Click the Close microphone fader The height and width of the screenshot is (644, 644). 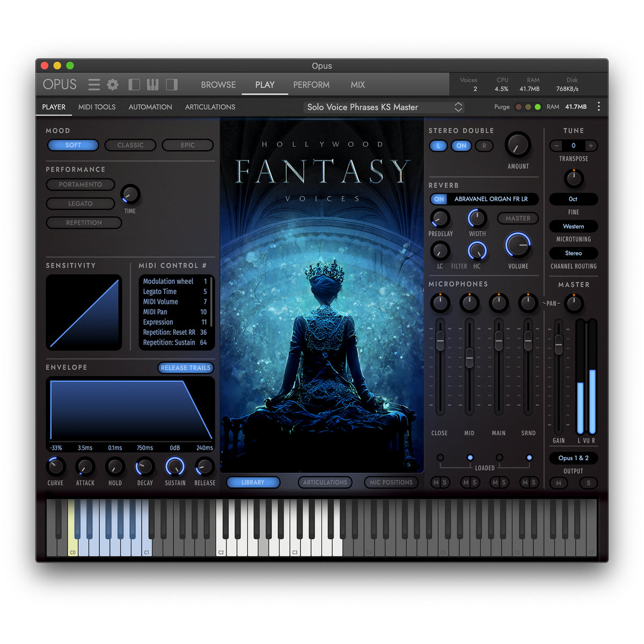[440, 341]
